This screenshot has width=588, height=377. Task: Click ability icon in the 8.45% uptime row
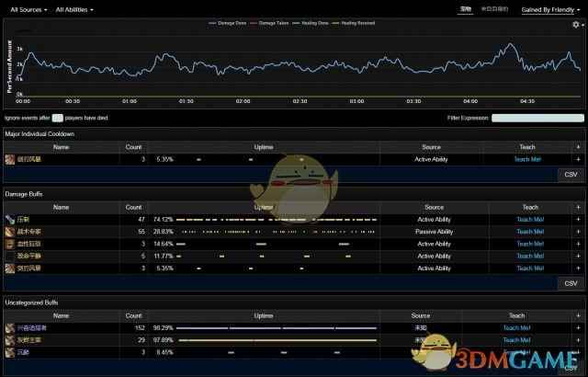[x=9, y=351]
